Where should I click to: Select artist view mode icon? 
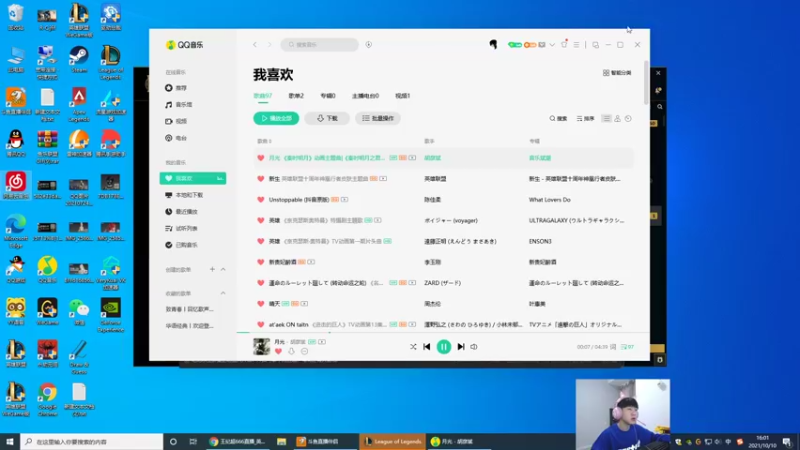click(x=617, y=118)
